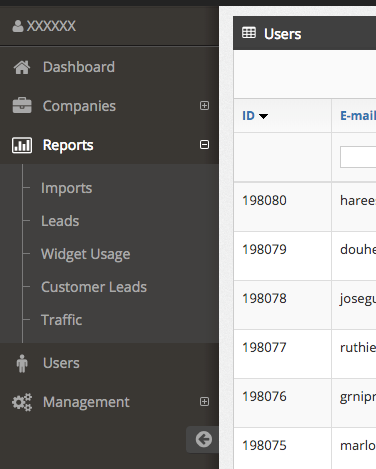The width and height of the screenshot is (376, 469).
Task: Sort by the ID column header
Action: point(248,116)
